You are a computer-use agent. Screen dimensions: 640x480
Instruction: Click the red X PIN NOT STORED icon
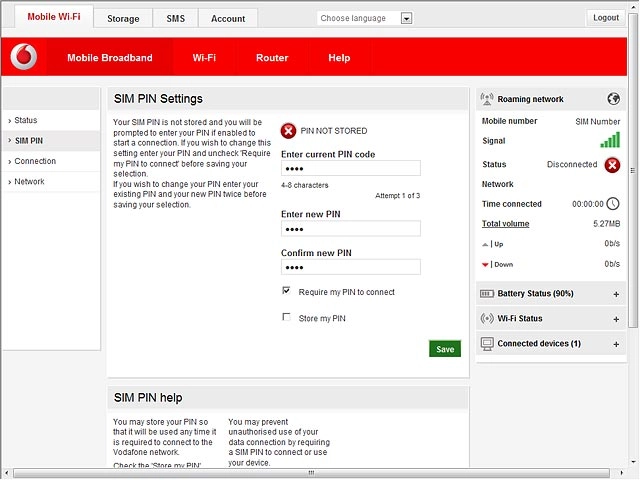pyautogui.click(x=288, y=131)
